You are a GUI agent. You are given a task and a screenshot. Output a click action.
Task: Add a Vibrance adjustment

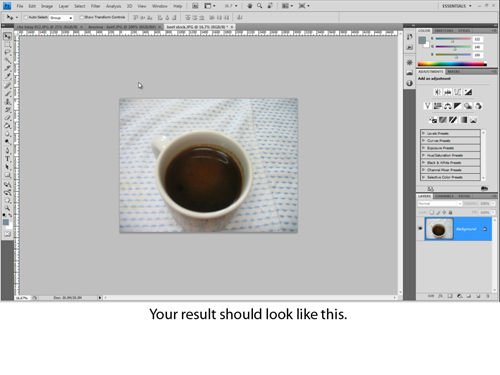click(x=427, y=106)
